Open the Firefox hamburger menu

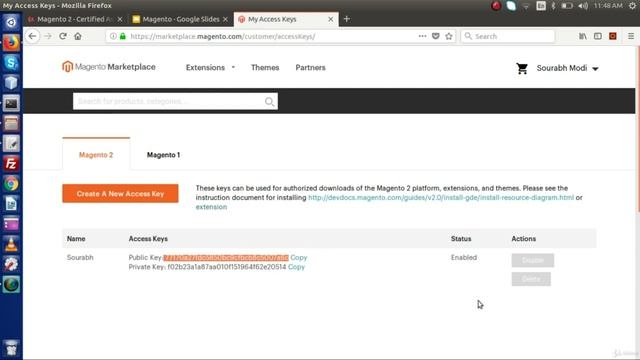(631, 36)
